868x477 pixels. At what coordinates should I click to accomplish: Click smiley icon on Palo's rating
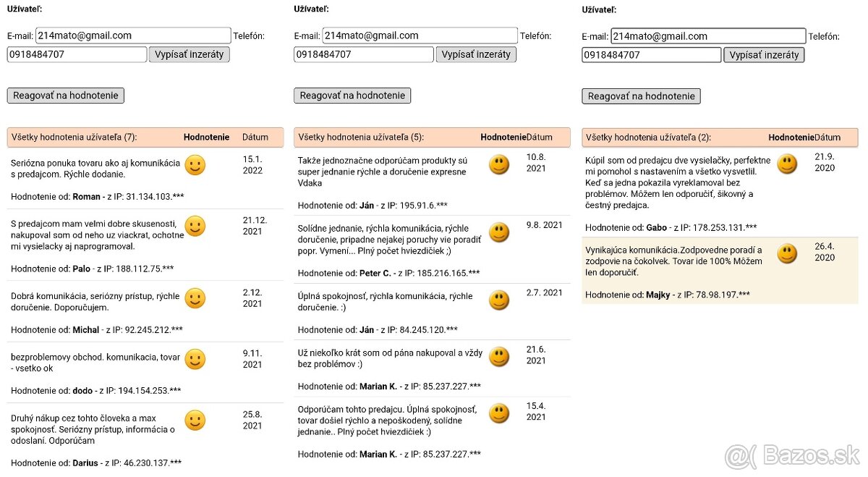195,227
